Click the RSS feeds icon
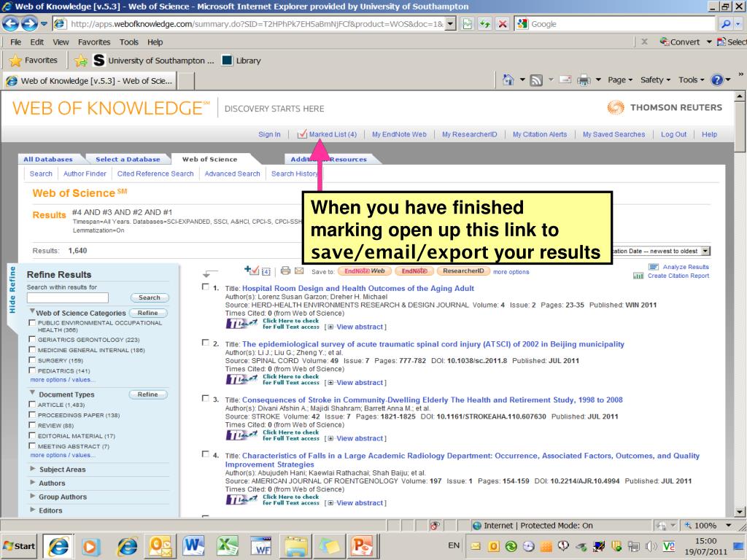The width and height of the screenshot is (747, 560). [536, 80]
